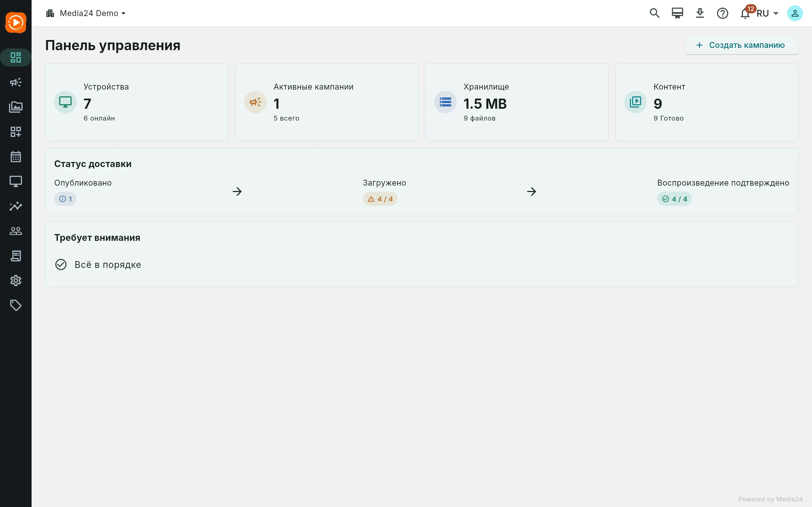Viewport: 812px width, 507px height.
Task: Click the search magnifier in header
Action: click(655, 14)
